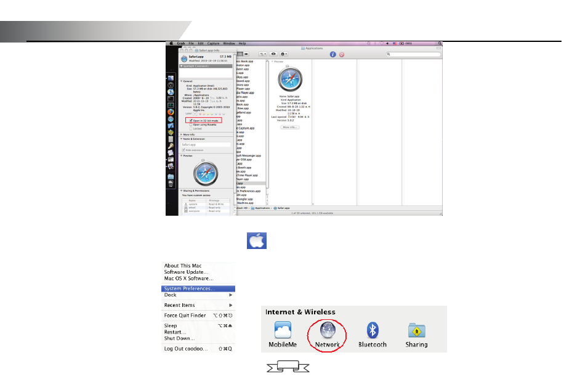Uncheck Open in 32-bit mode checkbox
Screen dimensions: 588x392
click(191, 121)
